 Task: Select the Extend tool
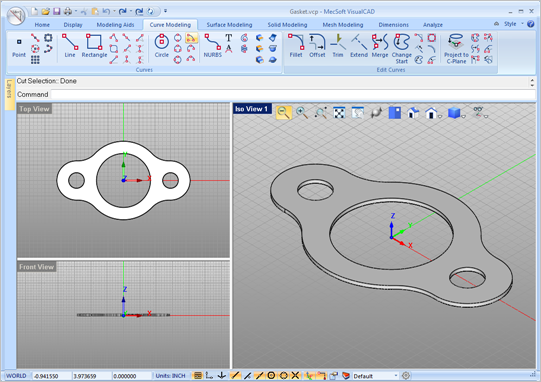coord(359,46)
